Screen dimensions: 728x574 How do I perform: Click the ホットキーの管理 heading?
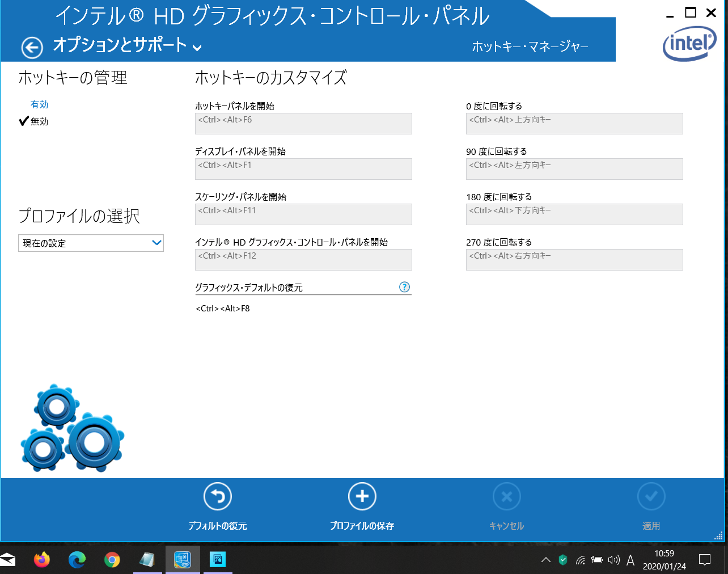pos(73,78)
